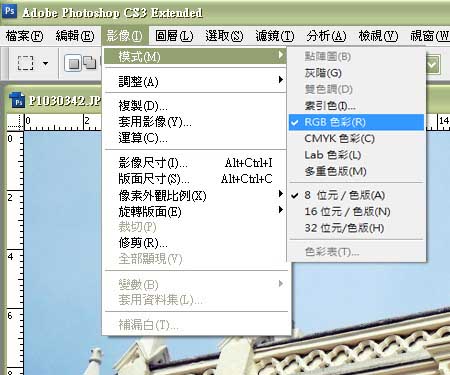Select the rectangular marquee tool preset icon
The width and height of the screenshot is (450, 375).
(25, 63)
